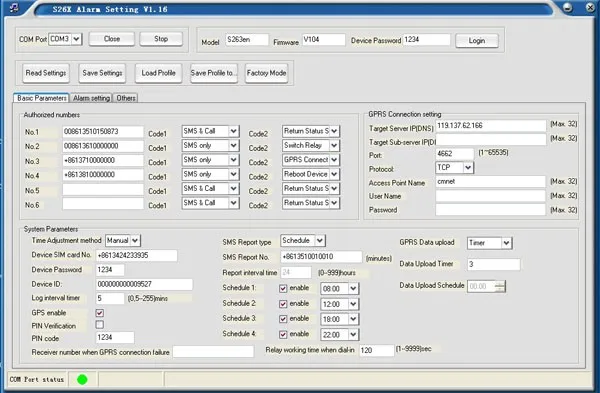Viewport: 600px width, 393px height.
Task: Click the Device ID field
Action: [x=144, y=284]
